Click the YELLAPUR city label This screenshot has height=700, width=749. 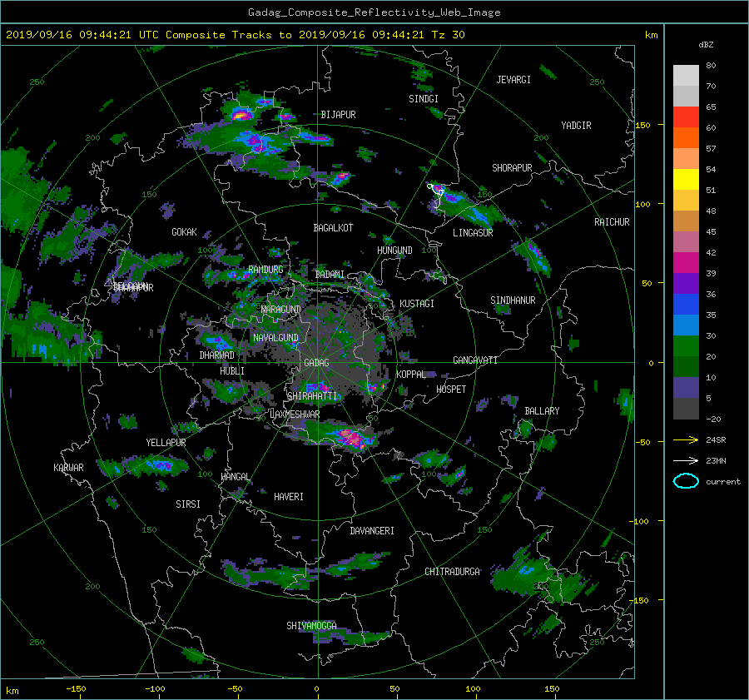coord(166,443)
